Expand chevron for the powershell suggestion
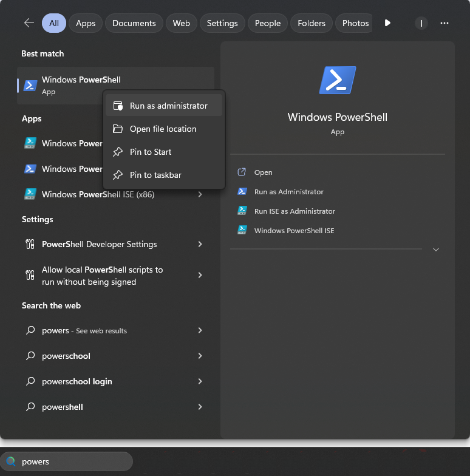 200,407
